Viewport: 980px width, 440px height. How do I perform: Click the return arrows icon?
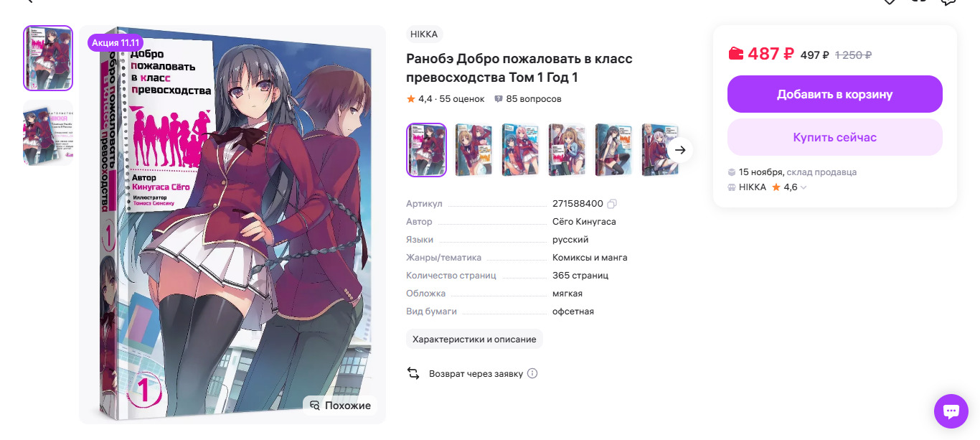(x=413, y=373)
